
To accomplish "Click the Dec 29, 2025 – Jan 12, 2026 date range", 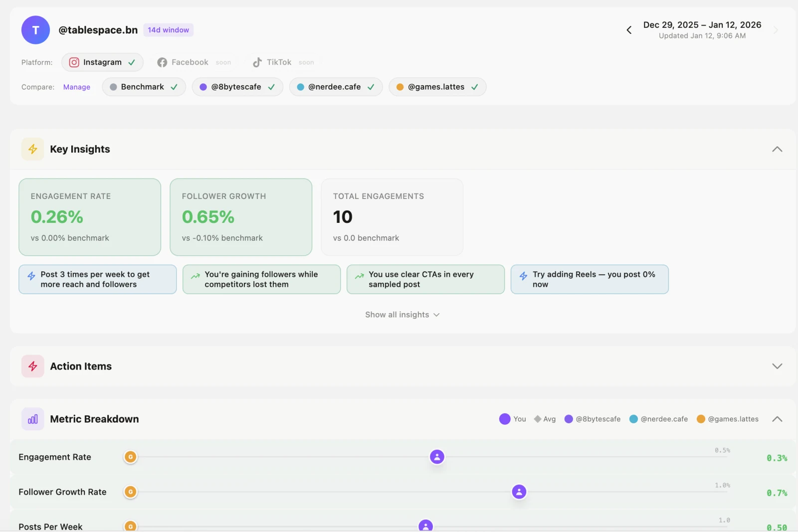I will pos(702,25).
